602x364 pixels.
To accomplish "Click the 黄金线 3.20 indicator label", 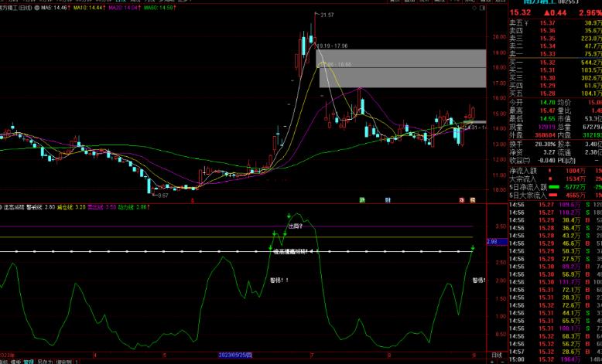I will 71,208.
